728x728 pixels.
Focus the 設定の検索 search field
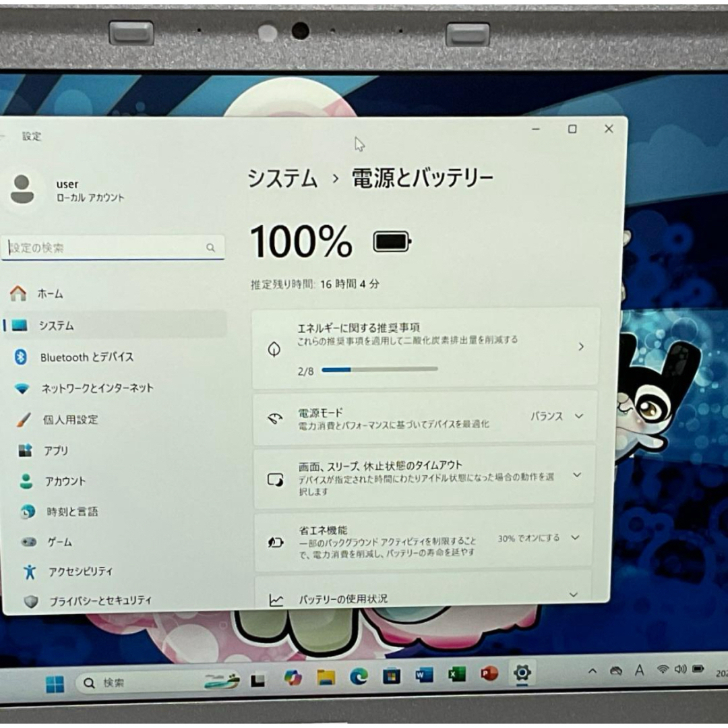(113, 247)
